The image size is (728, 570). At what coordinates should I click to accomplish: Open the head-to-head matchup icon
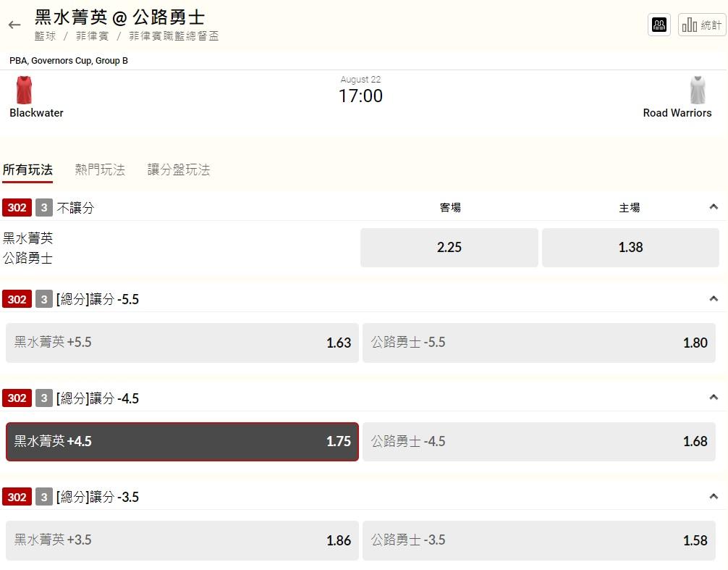click(659, 25)
